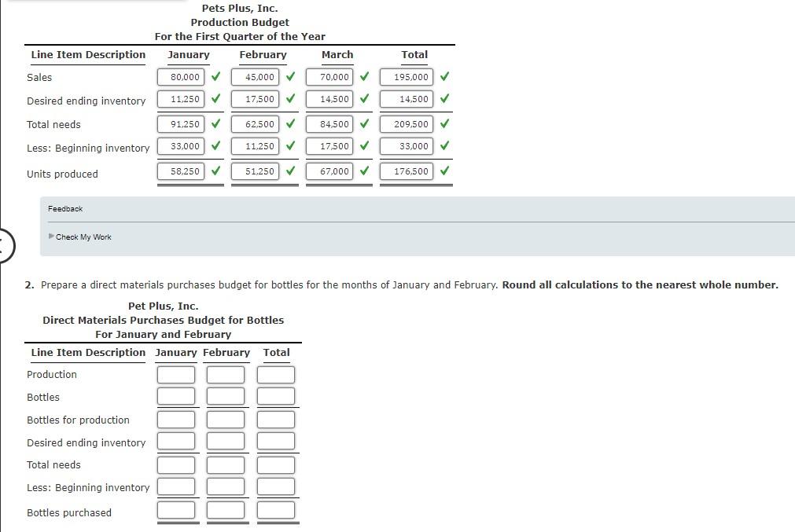Click the 'Direct Materials Purchases Budget for Bottles' heading
This screenshot has width=795, height=532.
tap(164, 320)
